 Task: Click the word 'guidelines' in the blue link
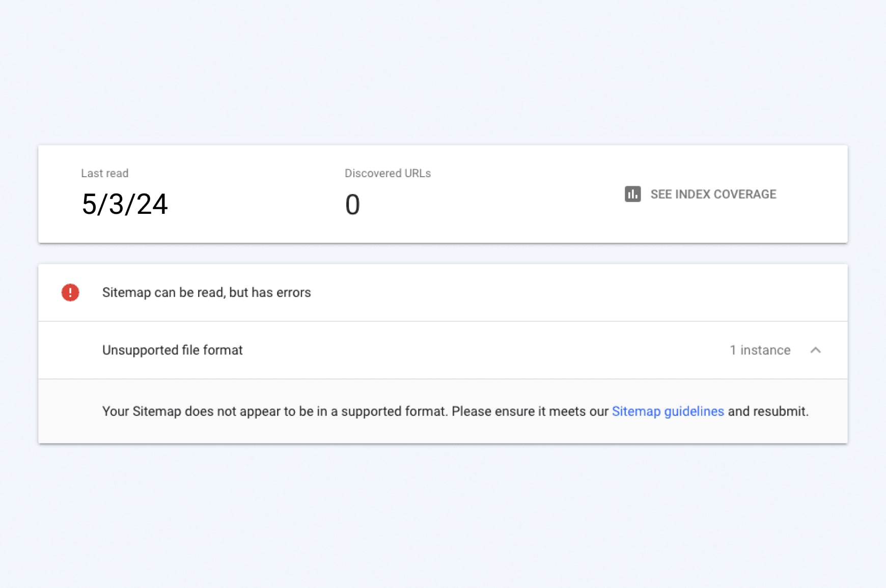(694, 411)
